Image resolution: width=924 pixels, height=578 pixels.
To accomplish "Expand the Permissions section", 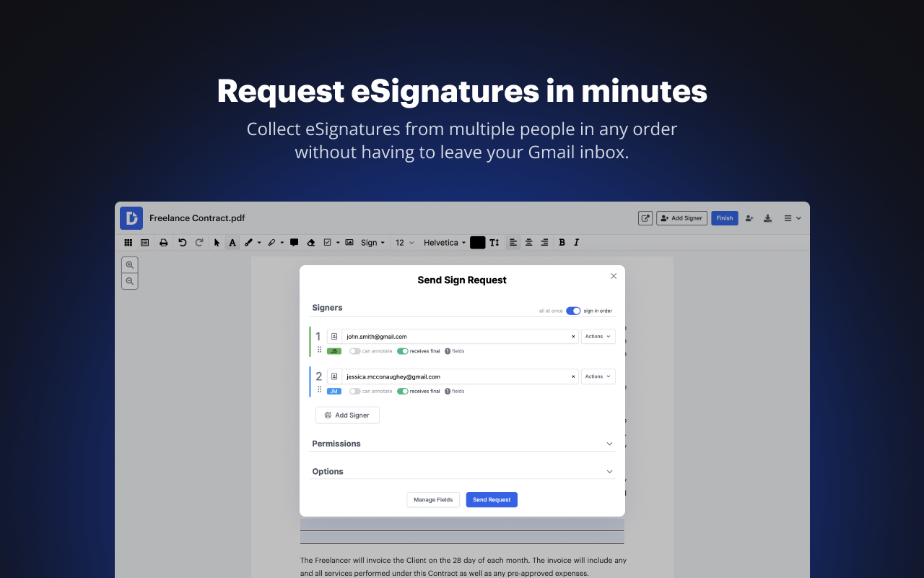I will coord(462,444).
